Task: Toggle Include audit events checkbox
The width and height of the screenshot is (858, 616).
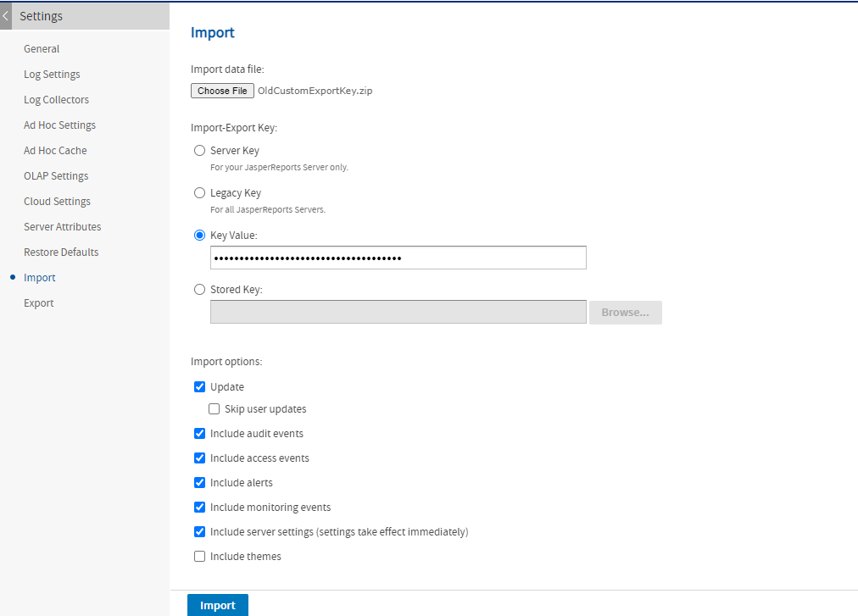Action: (200, 433)
